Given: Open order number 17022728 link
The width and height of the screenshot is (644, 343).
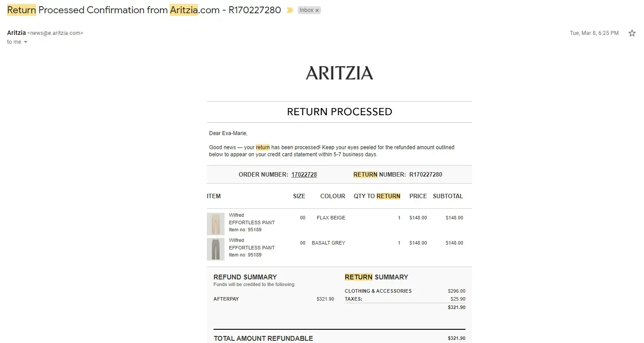Looking at the screenshot, I should click(x=304, y=174).
